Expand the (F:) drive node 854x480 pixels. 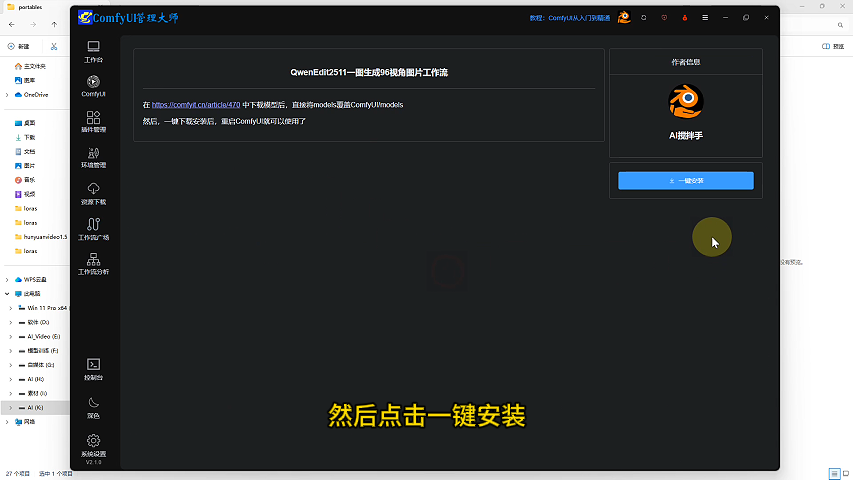point(10,351)
